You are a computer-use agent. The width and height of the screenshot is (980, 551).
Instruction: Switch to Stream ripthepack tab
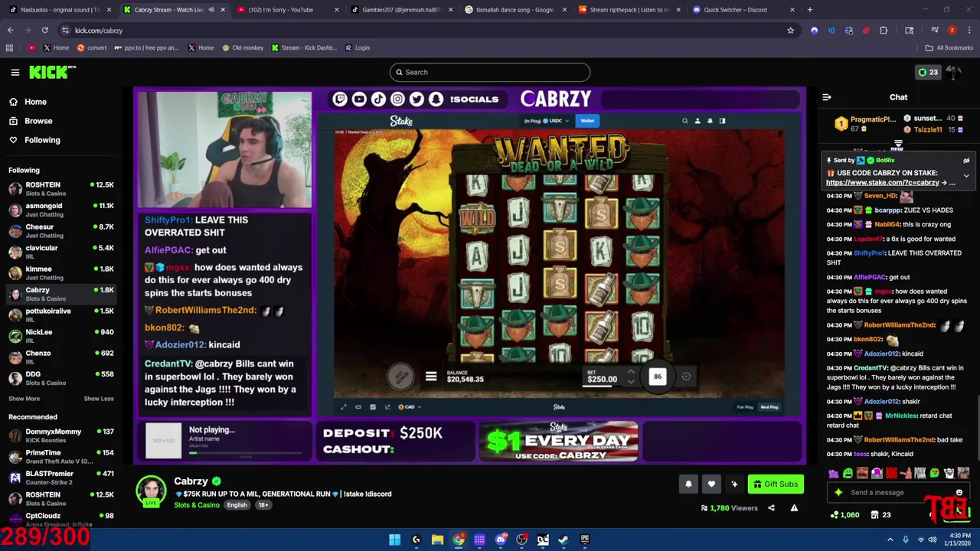(x=628, y=10)
